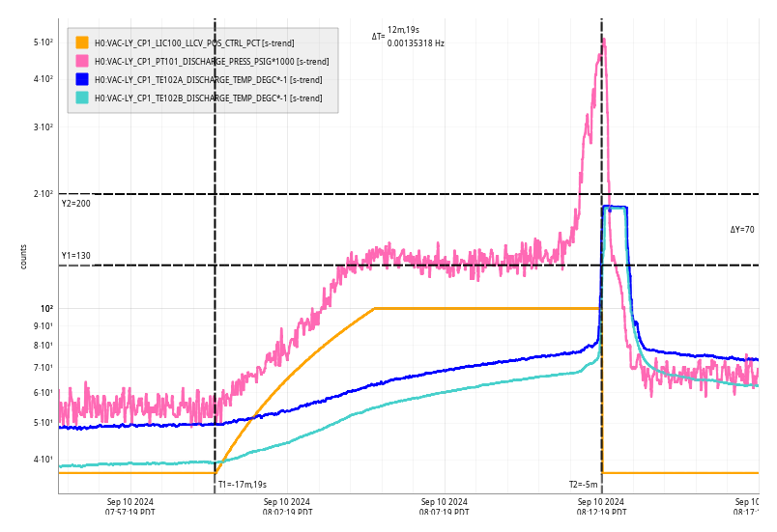
Task: Click the T1=-17m,19s cursor label
Action: [243, 484]
